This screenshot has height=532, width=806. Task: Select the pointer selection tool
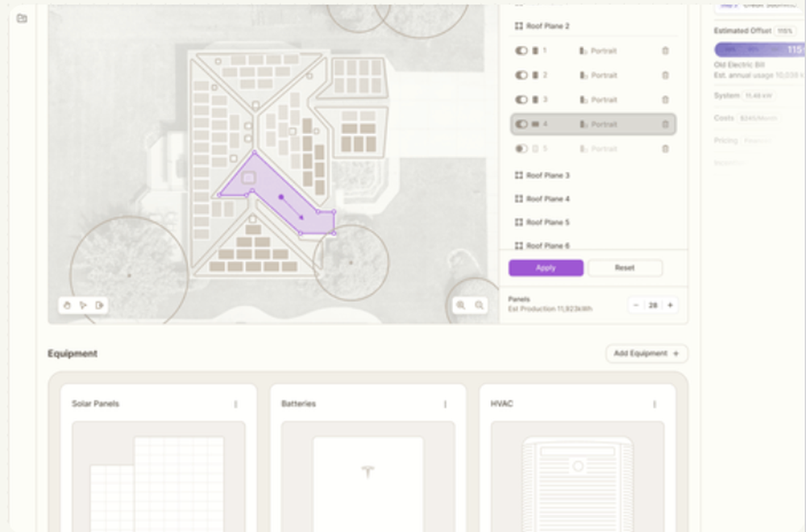click(83, 305)
